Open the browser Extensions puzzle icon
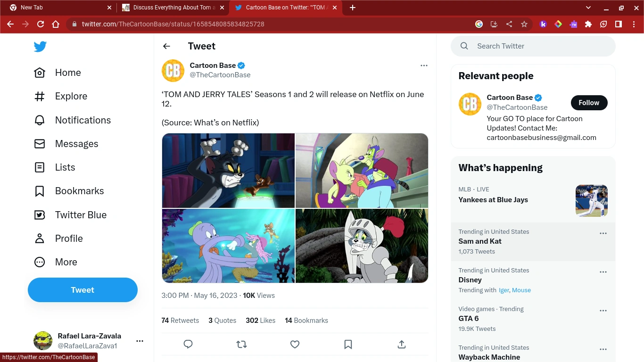This screenshot has width=644, height=362. tap(588, 24)
